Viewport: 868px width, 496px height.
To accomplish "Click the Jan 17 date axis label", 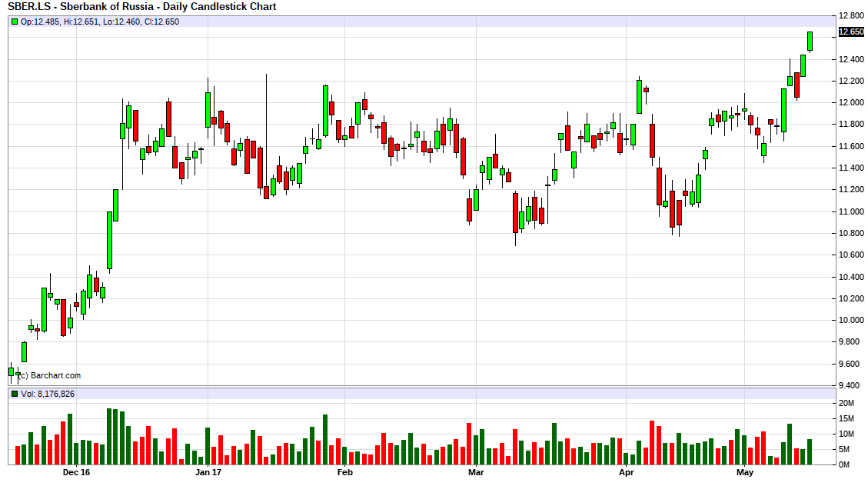I will coord(208,472).
